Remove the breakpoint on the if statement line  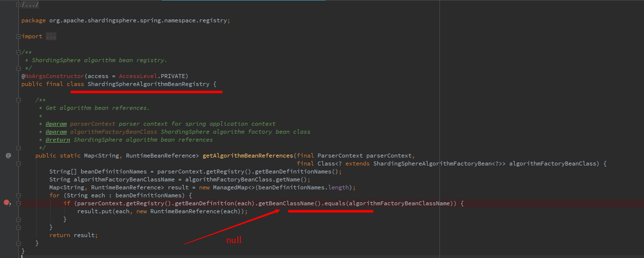click(x=6, y=203)
